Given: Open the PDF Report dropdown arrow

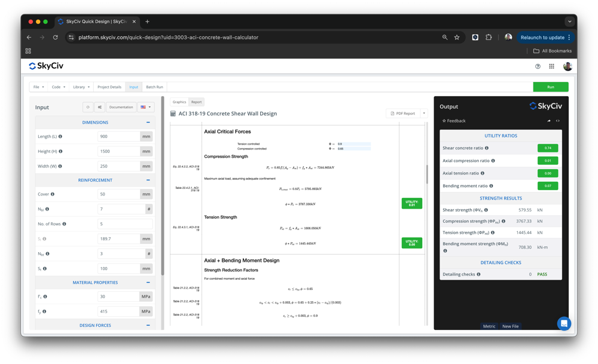Looking at the screenshot, I should pyautogui.click(x=424, y=113).
